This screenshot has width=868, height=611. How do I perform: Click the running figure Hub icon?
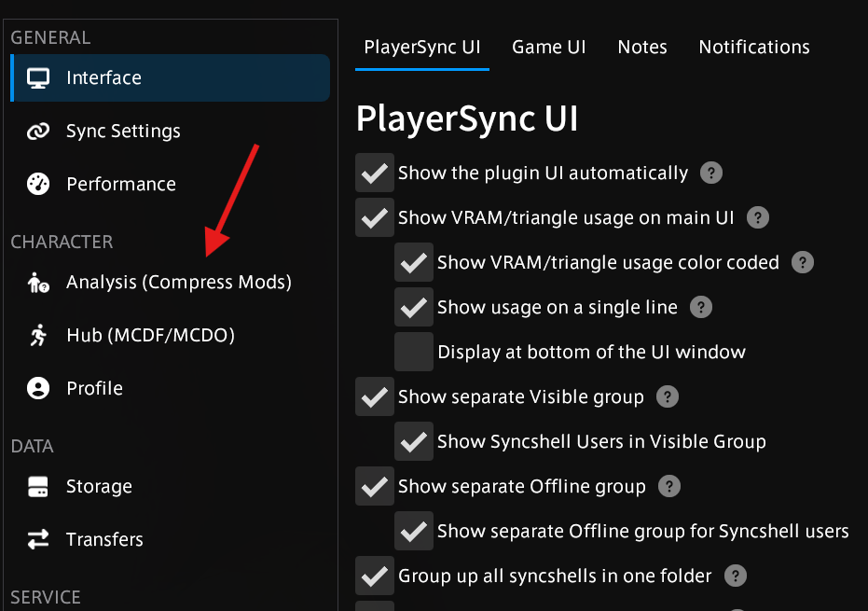38,336
